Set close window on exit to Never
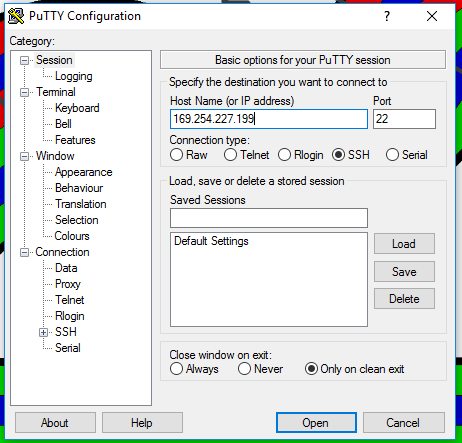462x443 pixels. 244,369
